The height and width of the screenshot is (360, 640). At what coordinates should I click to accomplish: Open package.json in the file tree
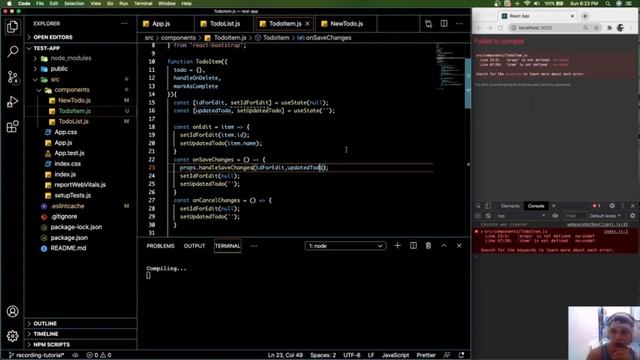pyautogui.click(x=81, y=238)
